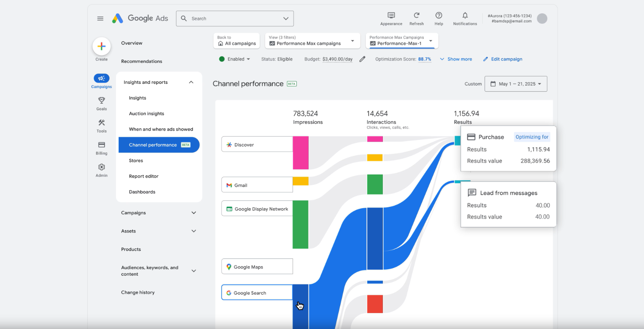
Task: Open Change history
Action: tap(138, 292)
